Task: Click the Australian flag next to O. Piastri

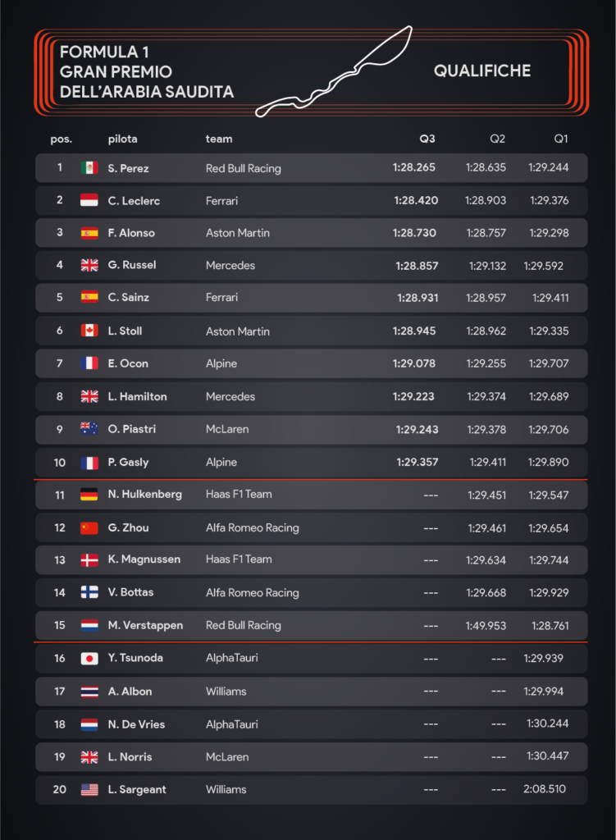Action: coord(89,428)
